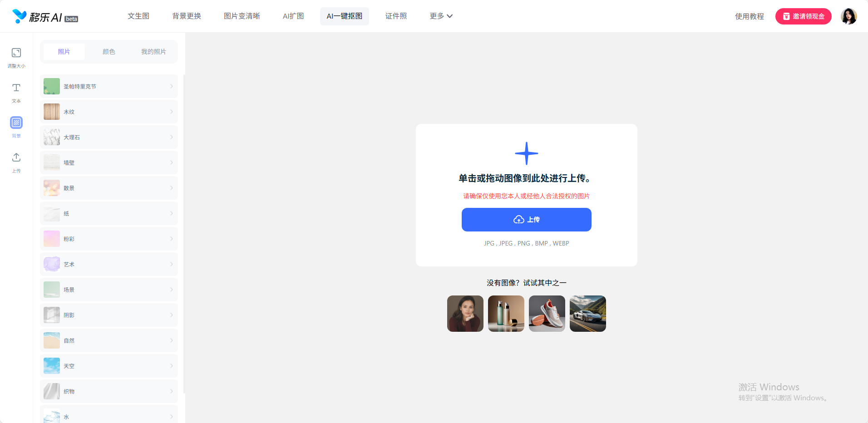Expand the 艺术 category chevron
The width and height of the screenshot is (868, 423).
[x=172, y=264]
